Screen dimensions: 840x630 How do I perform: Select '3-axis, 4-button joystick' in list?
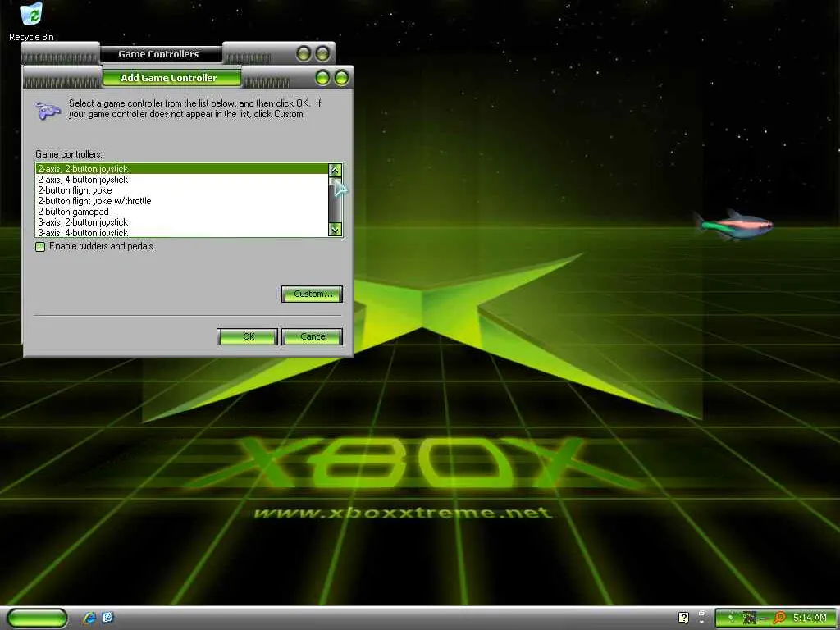[x=181, y=232]
